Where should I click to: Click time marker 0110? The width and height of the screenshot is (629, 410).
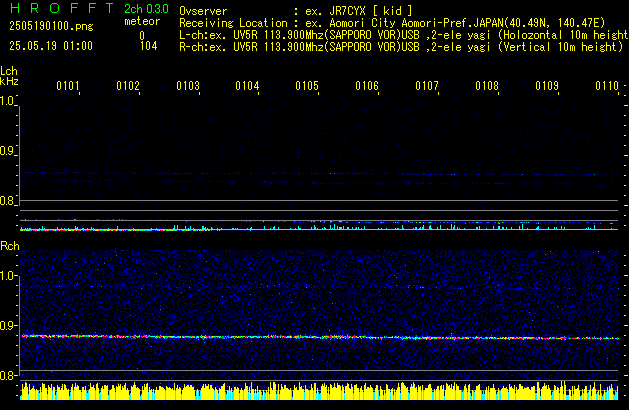(607, 86)
